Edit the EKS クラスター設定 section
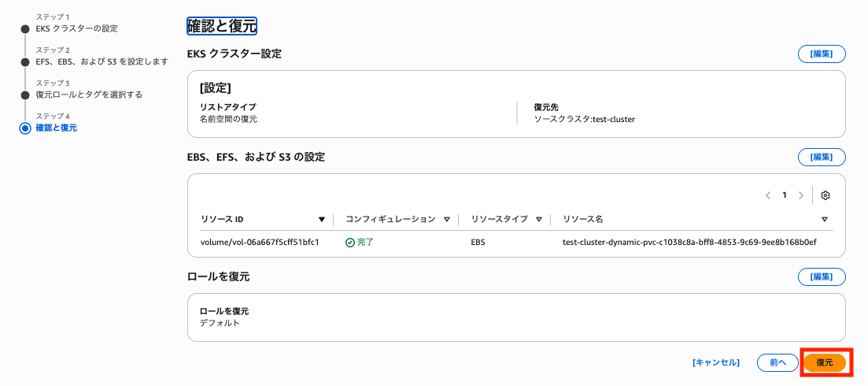Image resolution: width=868 pixels, height=386 pixels. [x=822, y=54]
